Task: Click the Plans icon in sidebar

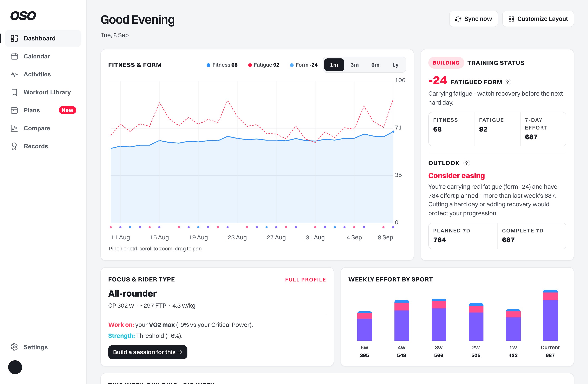Action: [x=14, y=110]
